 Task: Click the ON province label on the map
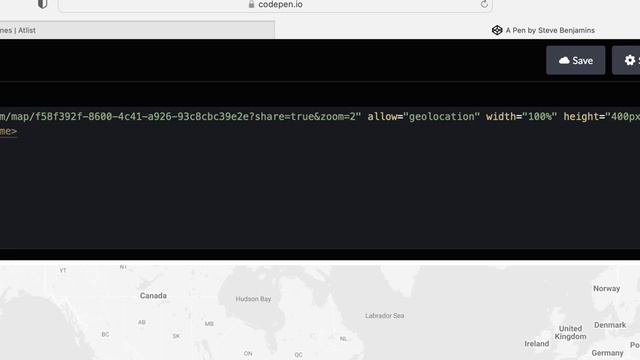pos(248,353)
